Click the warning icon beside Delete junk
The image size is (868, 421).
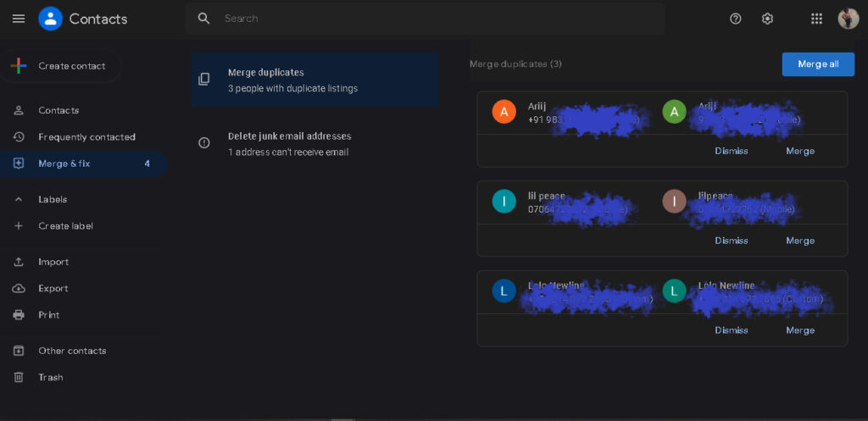point(204,142)
